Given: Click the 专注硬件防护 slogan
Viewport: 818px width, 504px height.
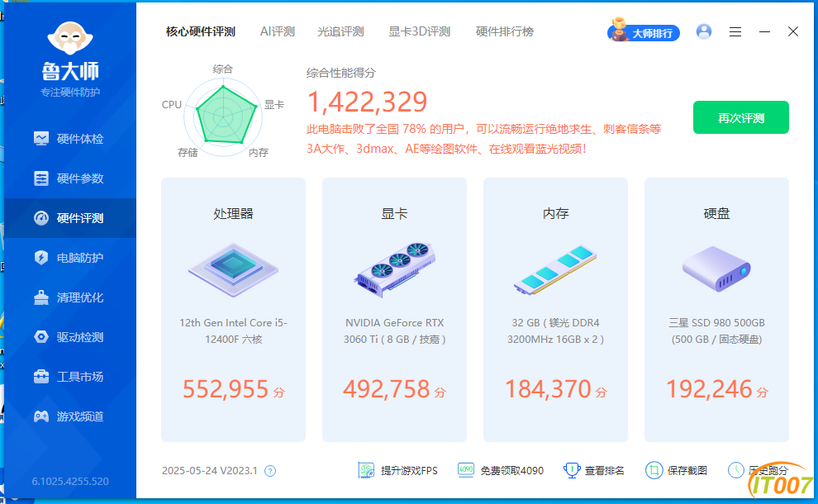Looking at the screenshot, I should pyautogui.click(x=70, y=93).
